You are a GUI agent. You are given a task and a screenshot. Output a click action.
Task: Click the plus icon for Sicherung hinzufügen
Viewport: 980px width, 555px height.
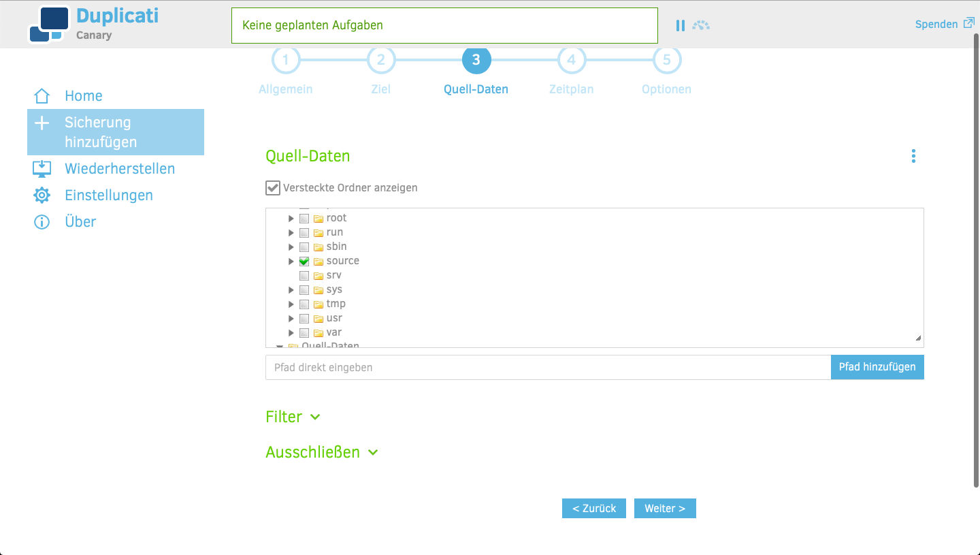(42, 123)
